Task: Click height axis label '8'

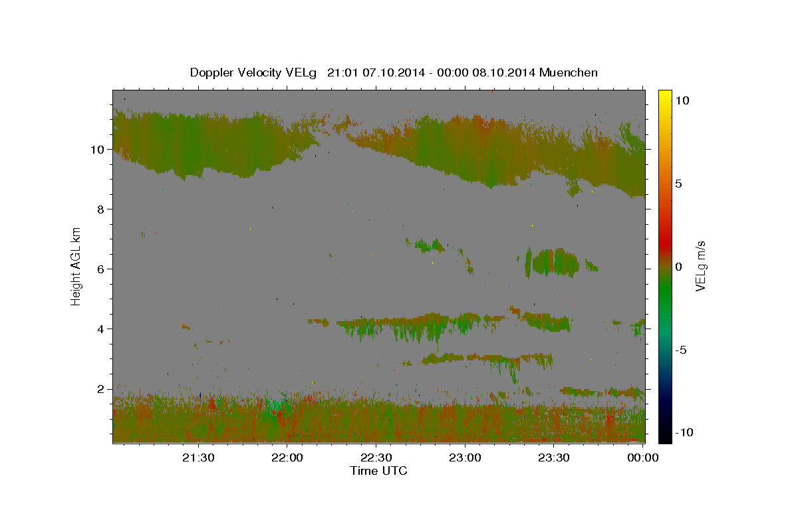Action: pos(102,209)
